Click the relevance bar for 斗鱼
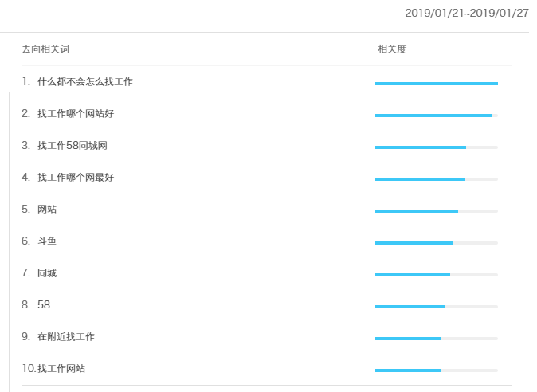 (x=437, y=243)
